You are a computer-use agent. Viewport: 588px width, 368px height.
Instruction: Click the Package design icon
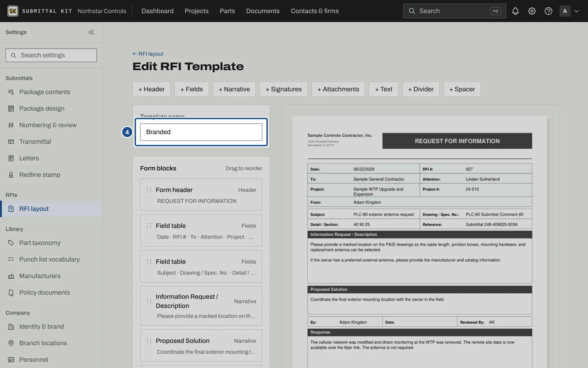pyautogui.click(x=11, y=109)
